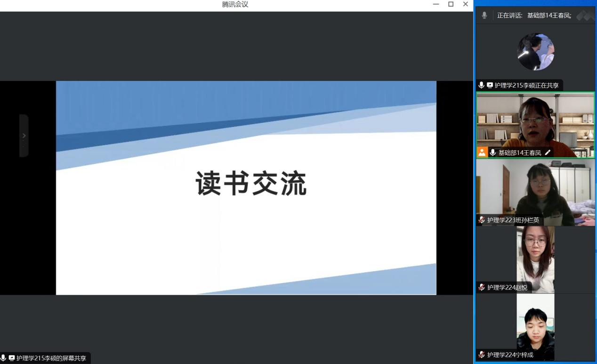This screenshot has width=597, height=364.
Task: Click the mic icon on 基础部14王春凤's label
Action: (x=493, y=153)
